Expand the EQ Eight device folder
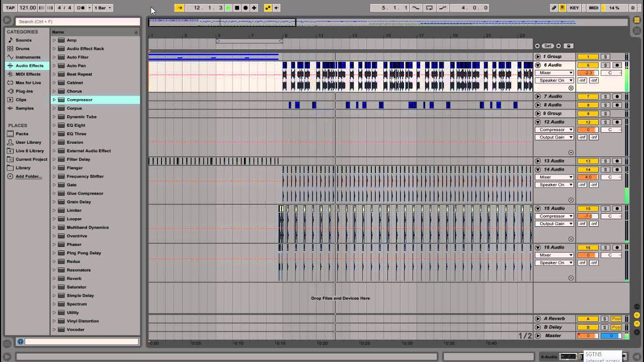Screen dimensions: 644x362 tap(54, 125)
